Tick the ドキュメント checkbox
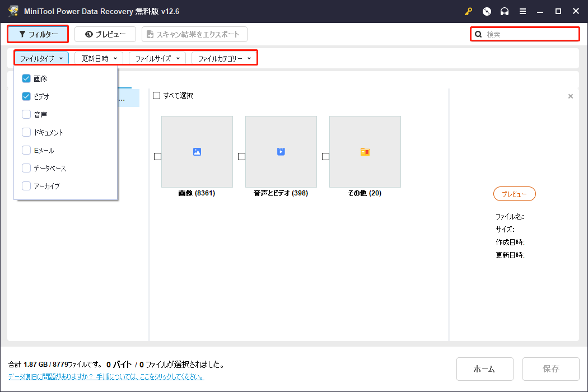Viewport: 588px width, 392px height. coord(26,132)
